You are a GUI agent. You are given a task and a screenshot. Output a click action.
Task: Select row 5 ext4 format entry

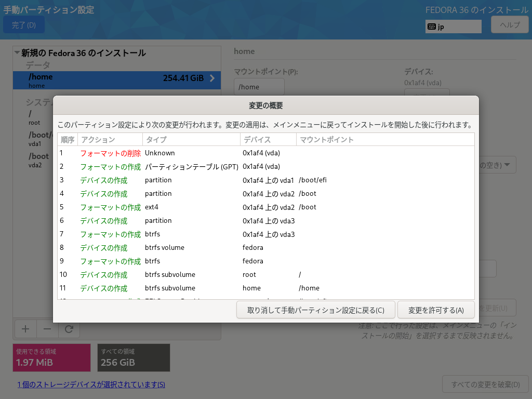pos(266,207)
